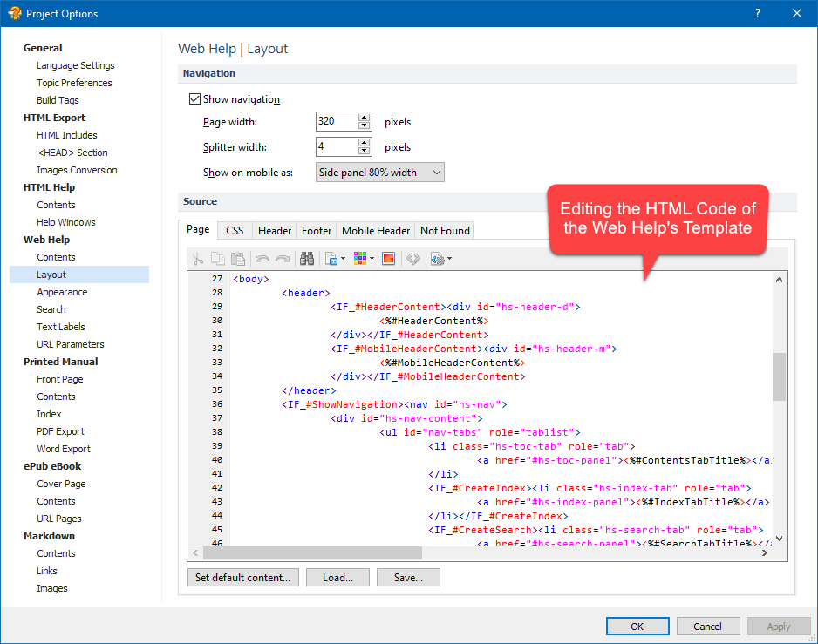Click the insert image picture icon

[x=389, y=259]
